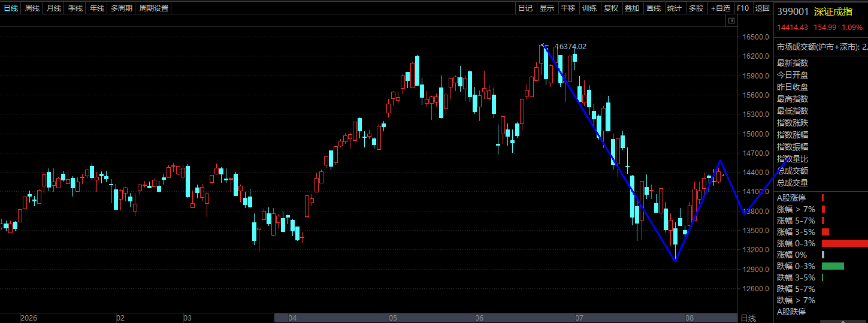Viewport: 868px width, 323px height.
Task: Click the 399001 index code
Action: pos(793,11)
